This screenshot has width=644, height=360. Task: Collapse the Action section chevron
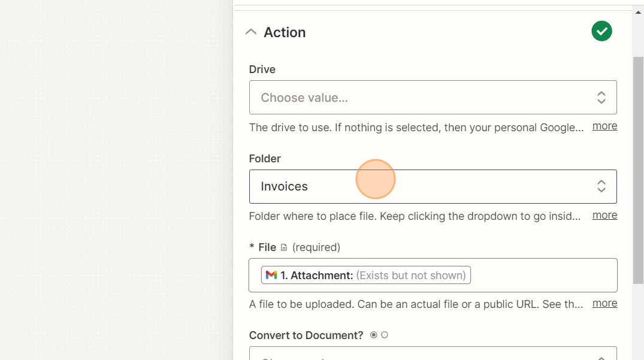(x=251, y=32)
